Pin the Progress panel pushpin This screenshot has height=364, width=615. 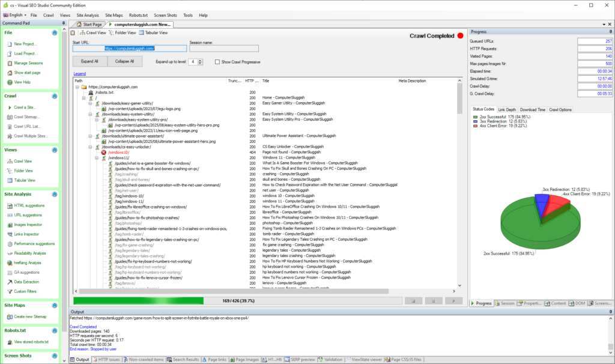tap(610, 31)
